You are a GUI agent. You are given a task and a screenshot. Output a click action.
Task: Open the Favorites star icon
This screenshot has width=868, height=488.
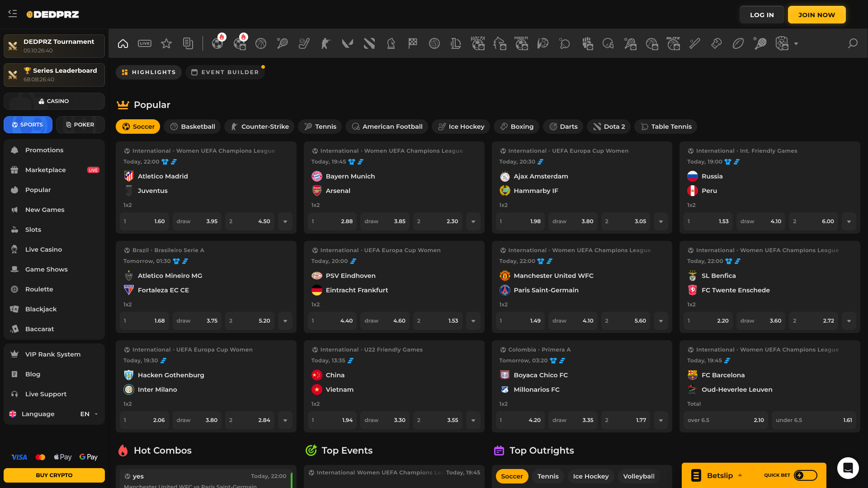tap(166, 43)
